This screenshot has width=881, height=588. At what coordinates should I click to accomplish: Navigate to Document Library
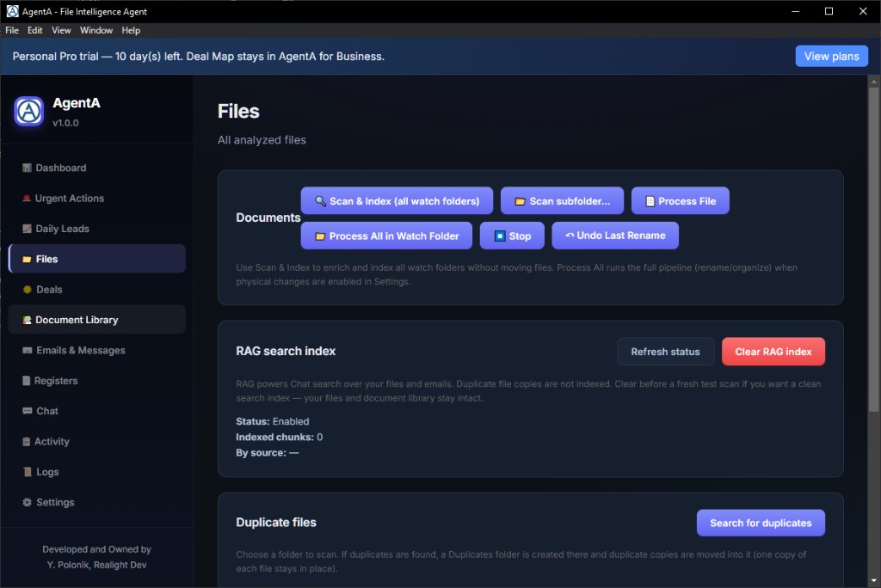coord(96,320)
